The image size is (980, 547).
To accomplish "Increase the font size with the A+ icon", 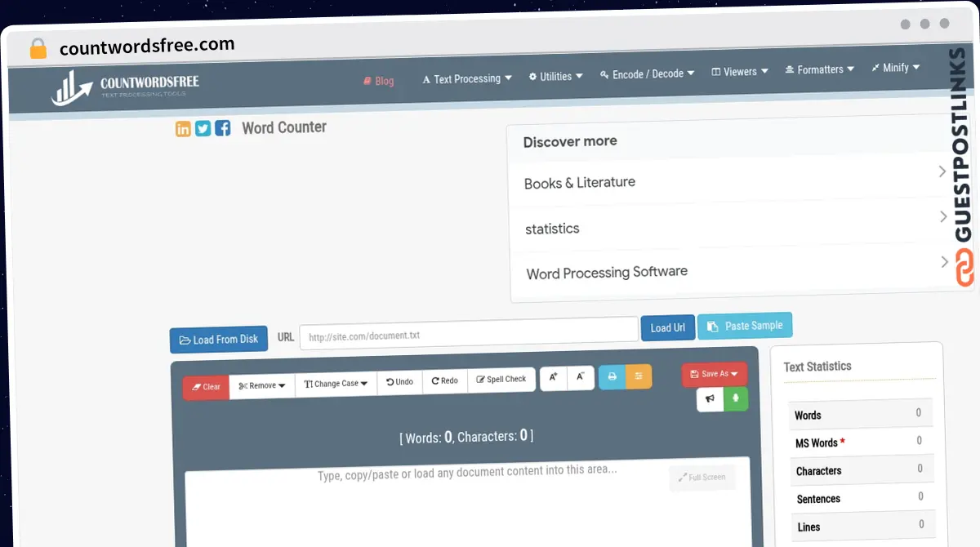I will pyautogui.click(x=553, y=378).
